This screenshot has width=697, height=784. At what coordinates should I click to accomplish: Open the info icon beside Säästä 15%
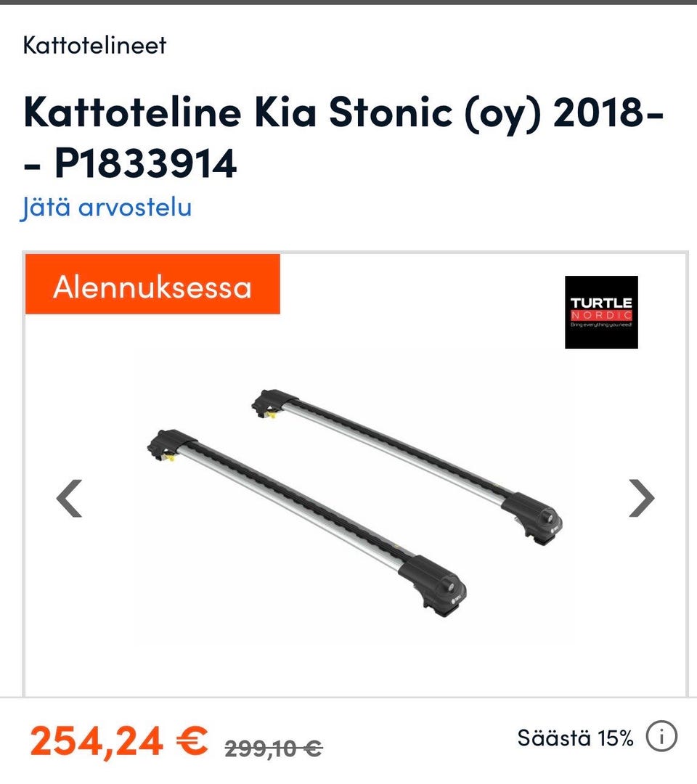(x=661, y=737)
